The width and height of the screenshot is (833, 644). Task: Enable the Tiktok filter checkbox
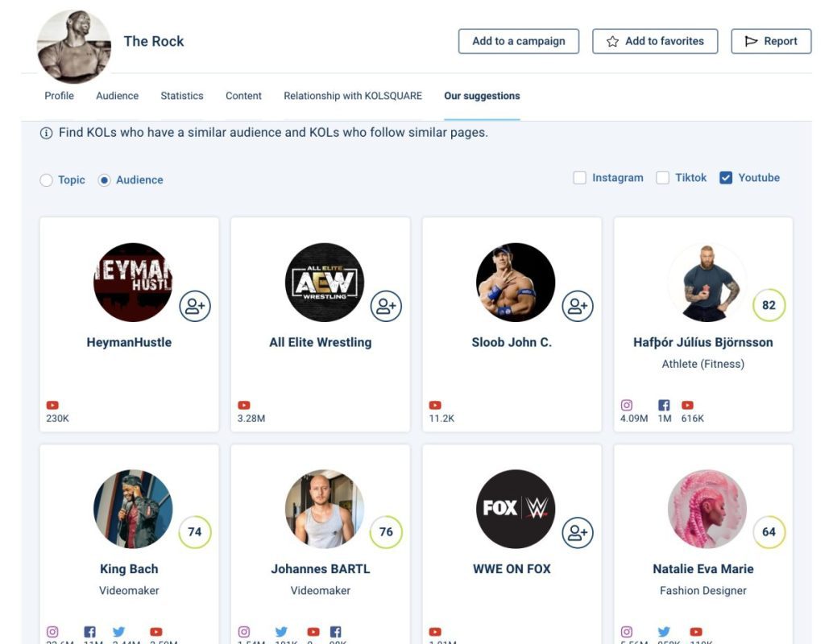[x=662, y=177]
